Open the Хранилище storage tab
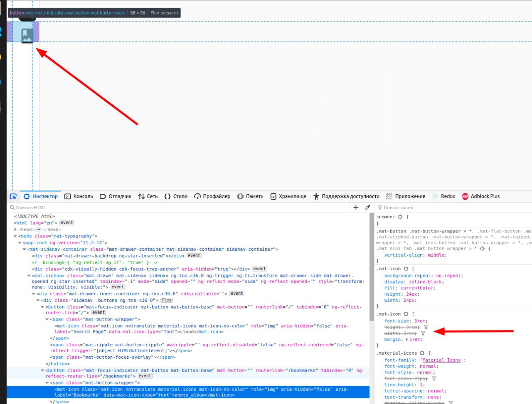Screen dimensions: 532x404 (x=288, y=196)
